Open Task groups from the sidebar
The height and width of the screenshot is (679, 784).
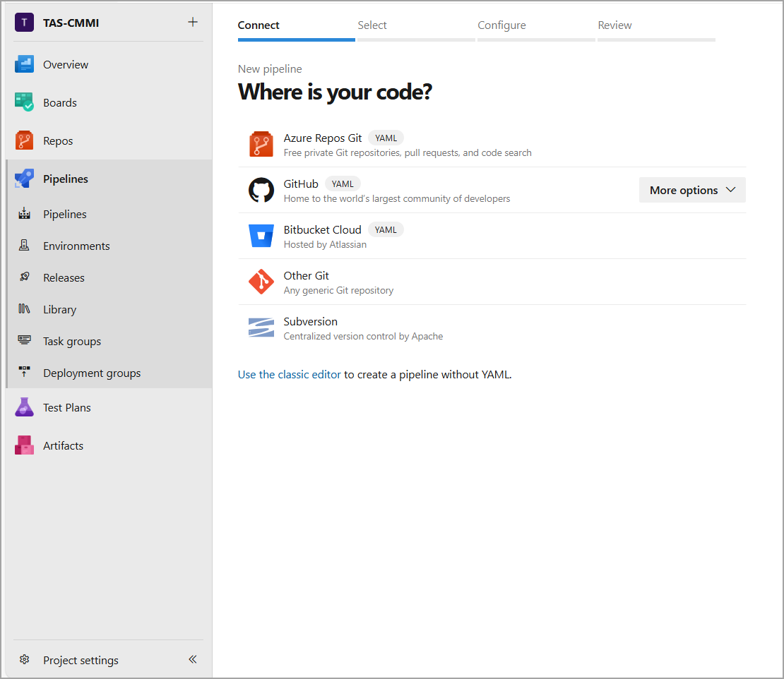(x=71, y=341)
